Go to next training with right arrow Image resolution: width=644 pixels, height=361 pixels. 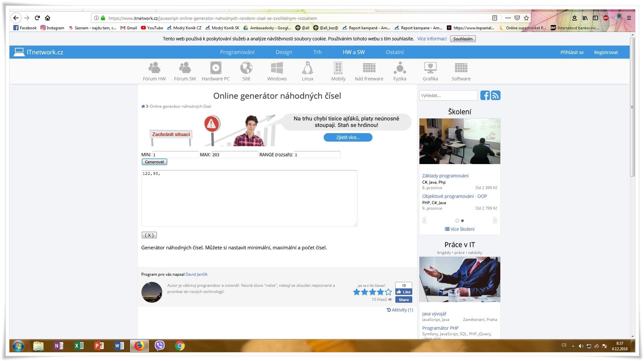(495, 220)
